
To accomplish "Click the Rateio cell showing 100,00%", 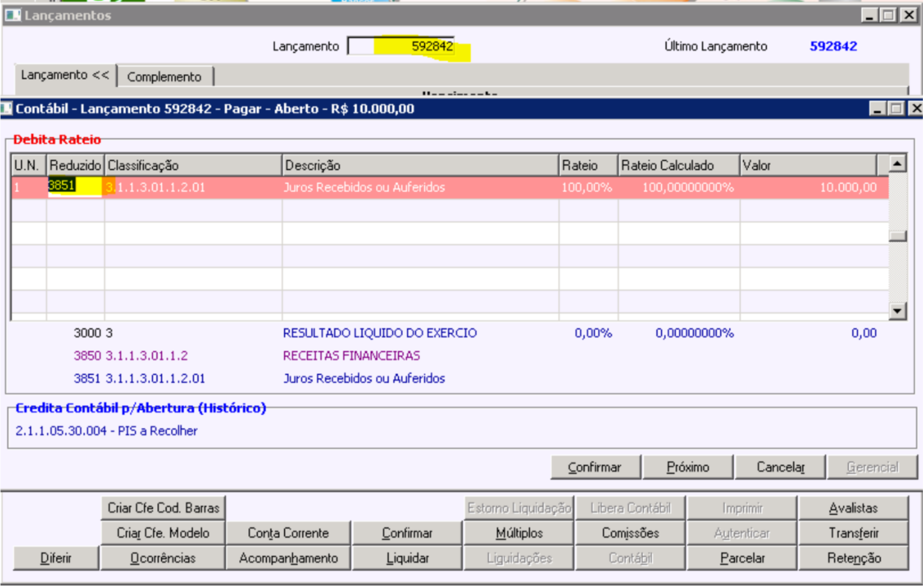I will 587,188.
